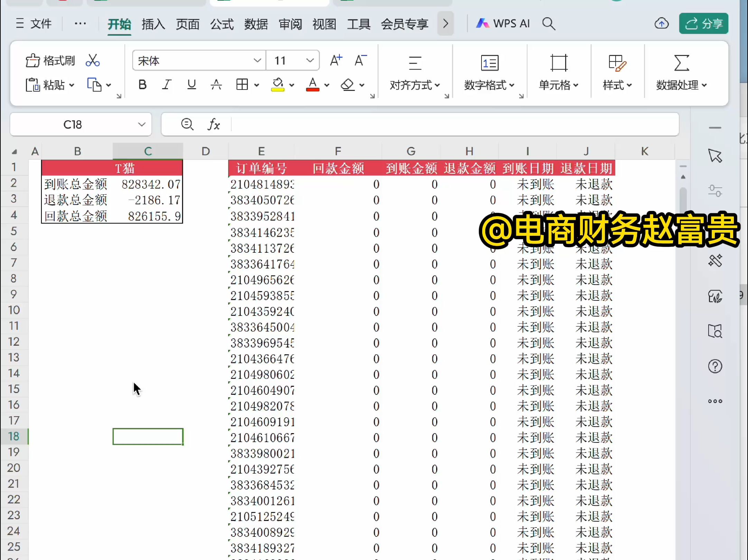Select row 18 header
Screen dimensions: 748x560
[x=14, y=436]
